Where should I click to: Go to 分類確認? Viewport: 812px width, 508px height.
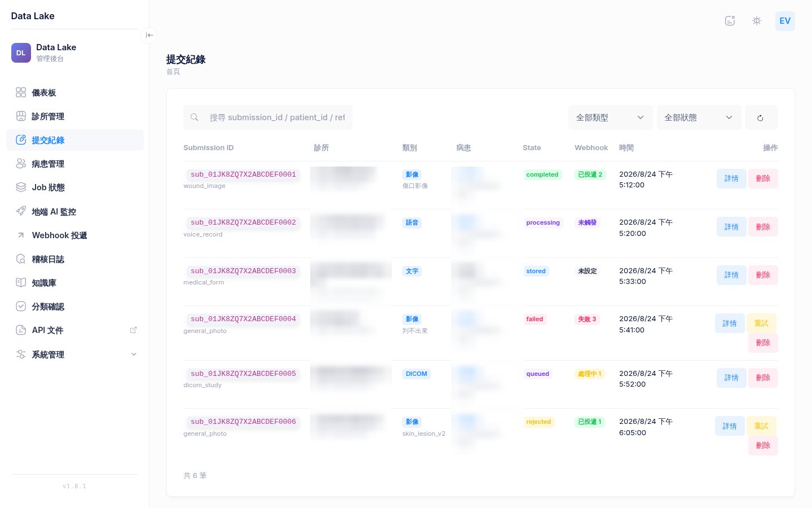pos(75,306)
